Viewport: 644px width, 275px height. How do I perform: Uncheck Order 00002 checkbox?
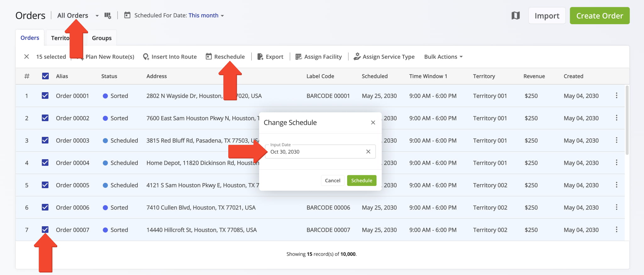[x=45, y=118]
